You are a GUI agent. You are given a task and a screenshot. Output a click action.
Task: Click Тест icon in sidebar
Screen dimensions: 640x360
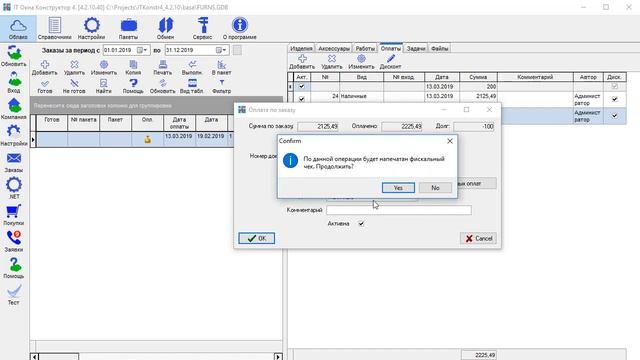14,295
